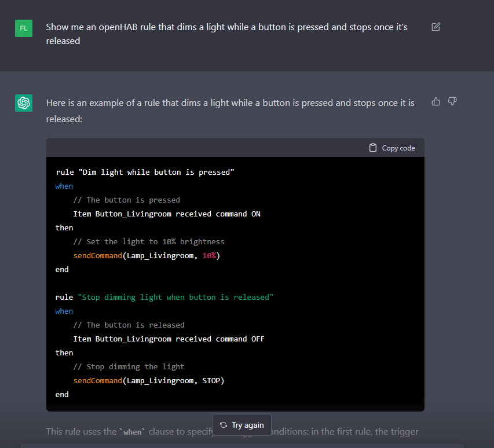Focus the message input box at bottom
Image resolution: width=494 pixels, height=448 pixels.
tap(242, 445)
